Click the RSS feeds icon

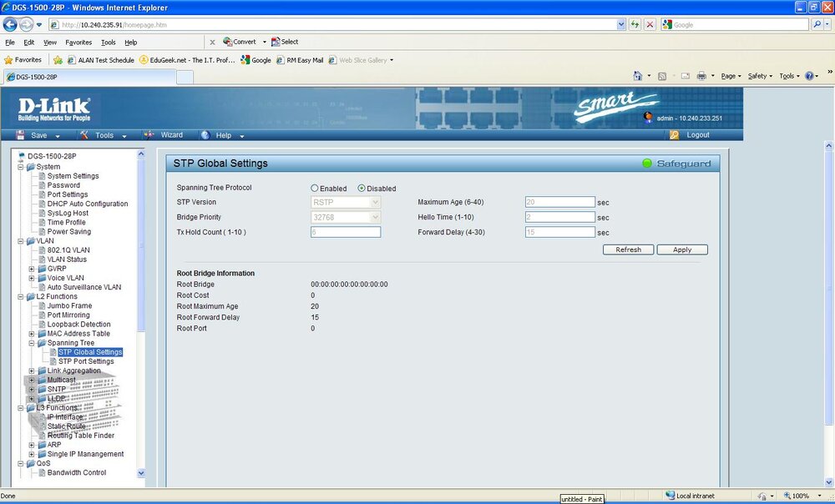tap(662, 76)
